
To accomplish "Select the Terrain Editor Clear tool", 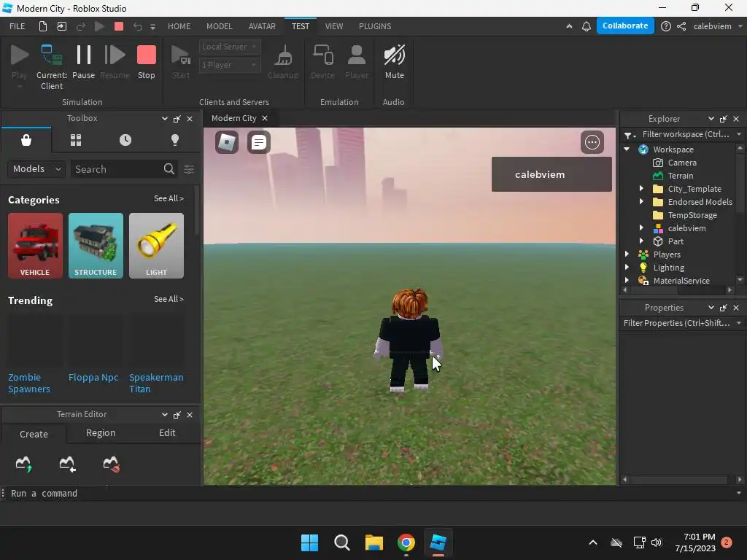I will 111,464.
